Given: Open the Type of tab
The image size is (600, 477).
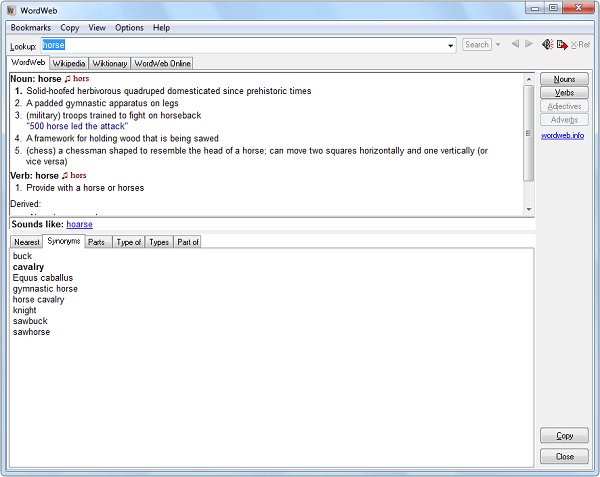Looking at the screenshot, I should (x=129, y=242).
